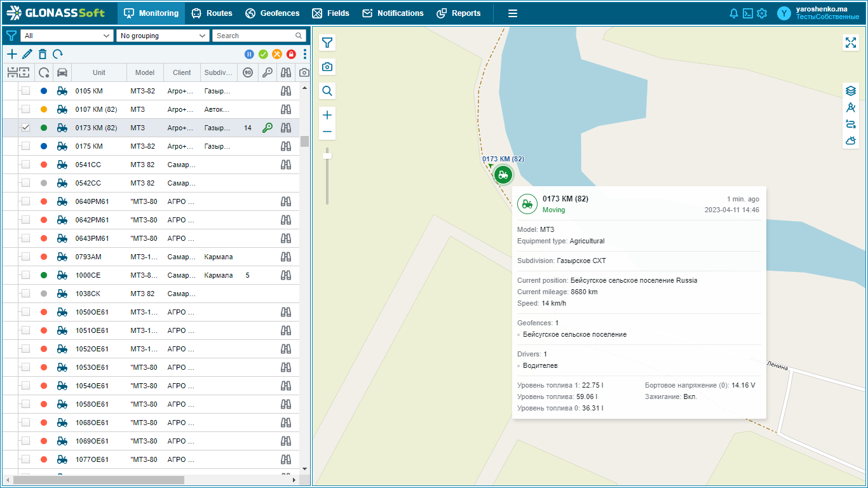The image size is (868, 488).
Task: Click the key column header icon
Action: click(x=268, y=72)
